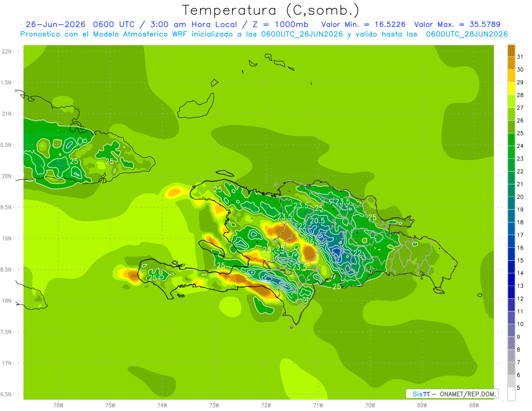This screenshot has width=532, height=411.
Task: Click the dark orange legend swatch above 31
Action: [511, 51]
